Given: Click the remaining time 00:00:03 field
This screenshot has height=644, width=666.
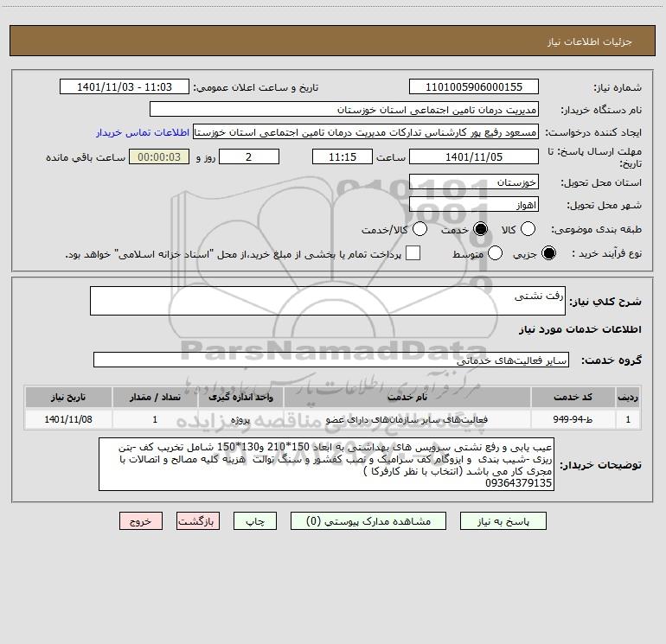Looking at the screenshot, I should 159,156.
